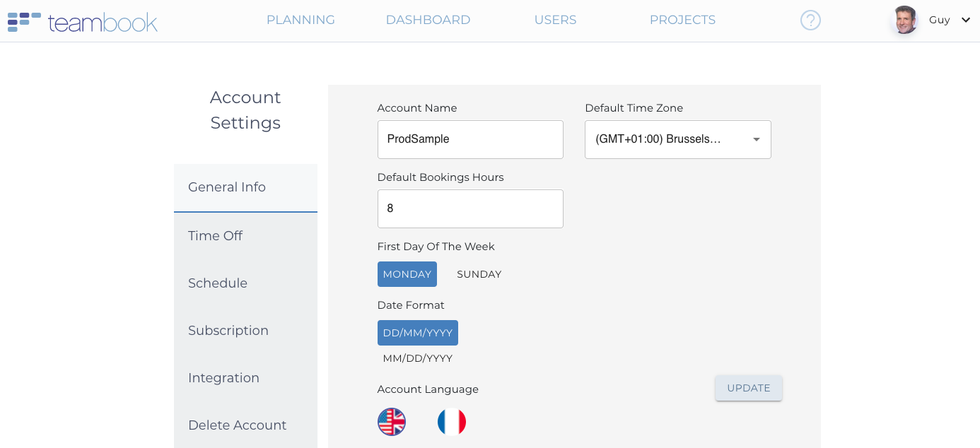Viewport: 980px width, 448px height.
Task: Focus the Default Bookings Hours field
Action: (x=470, y=208)
